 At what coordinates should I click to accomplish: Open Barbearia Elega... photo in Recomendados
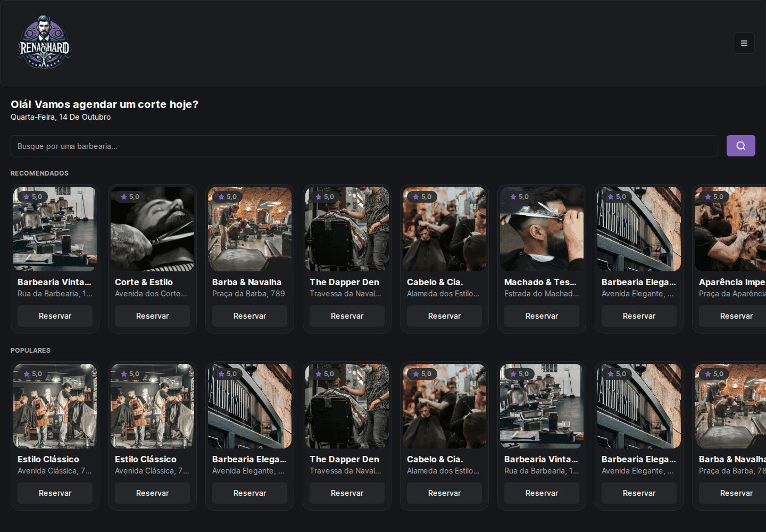(x=639, y=229)
